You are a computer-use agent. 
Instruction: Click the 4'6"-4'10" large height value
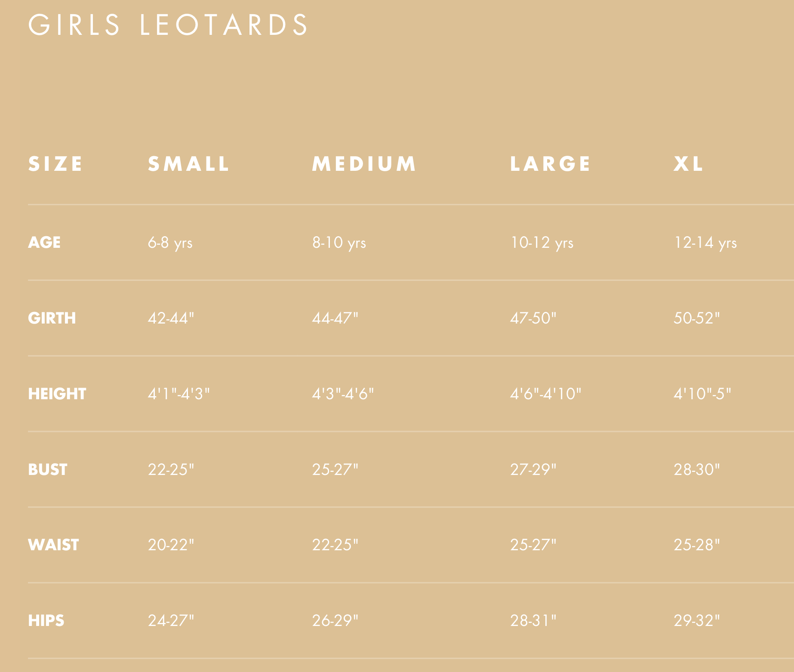[x=545, y=394]
